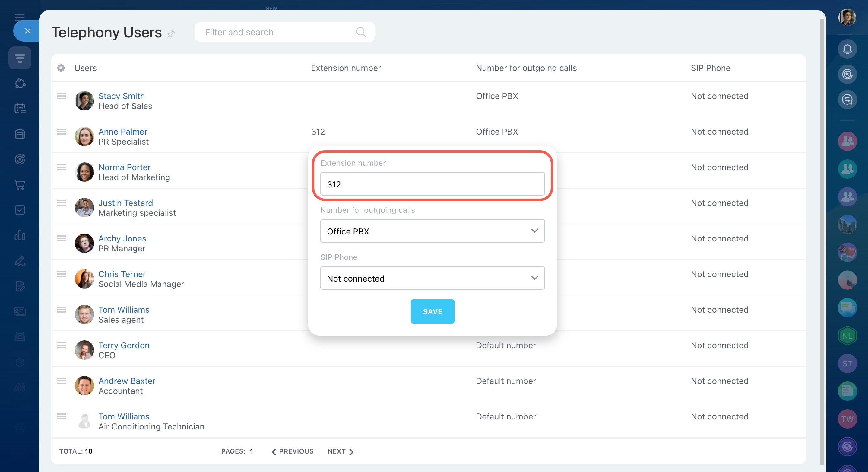Image resolution: width=868 pixels, height=472 pixels.
Task: Click the notifications bell icon
Action: [847, 49]
